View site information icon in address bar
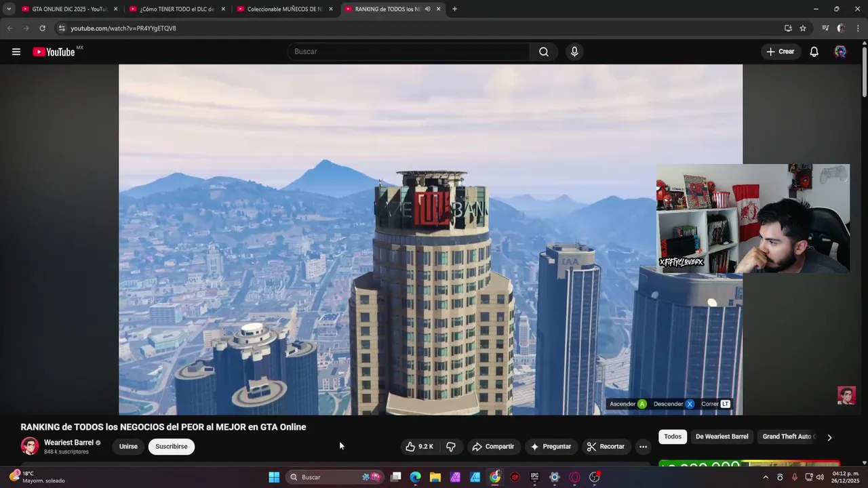 click(61, 28)
